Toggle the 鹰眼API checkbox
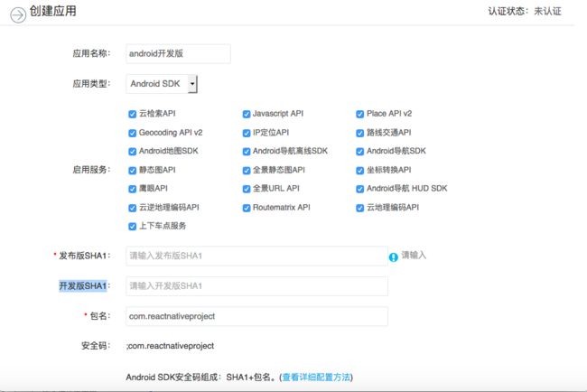 tap(132, 189)
